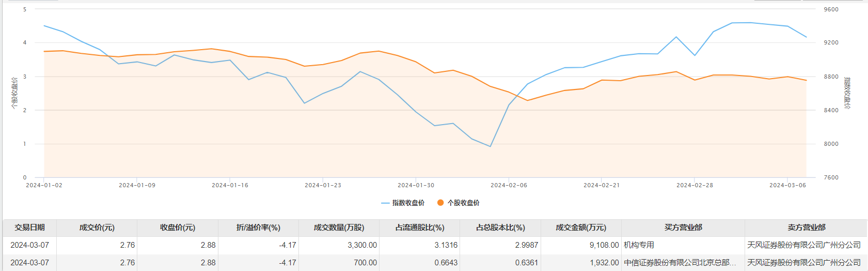Viewport: 868px width, 271px height.
Task: Click the 卖方营业部 column header
Action: [807, 228]
